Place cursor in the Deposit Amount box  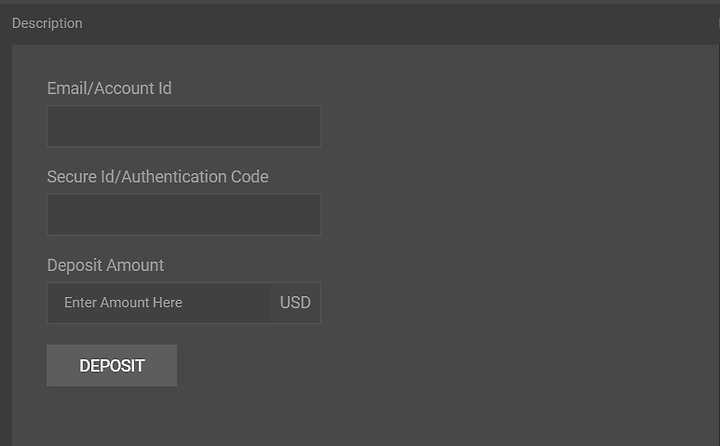158,303
